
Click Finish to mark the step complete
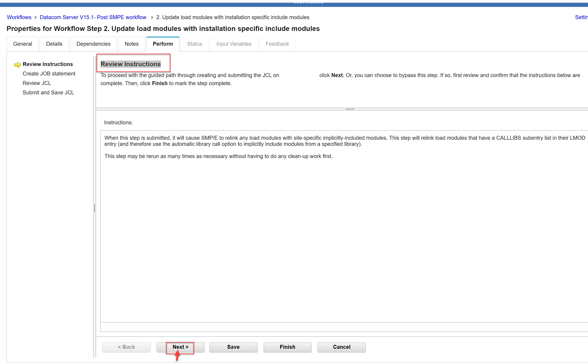coord(287,347)
